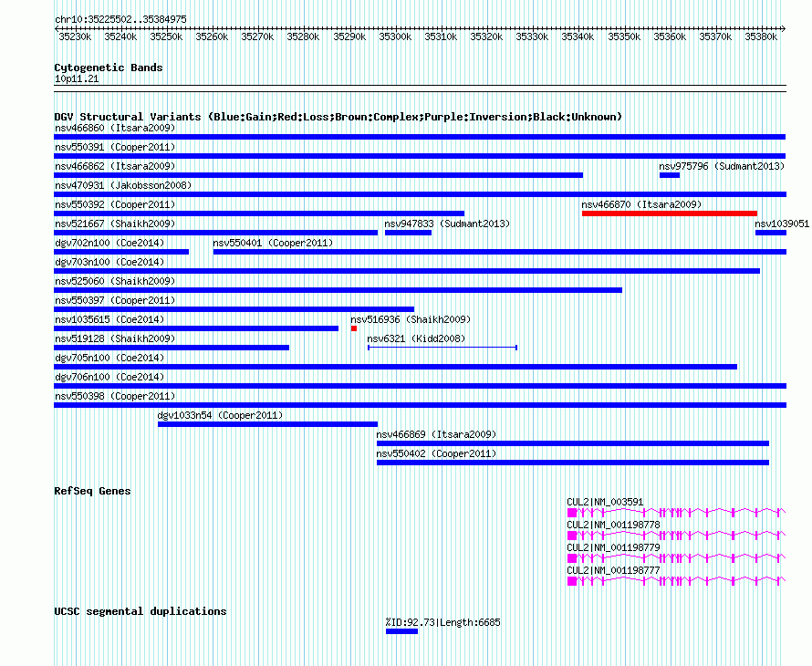Open the dgv706n100 (Coe2014) label
Screen dimensions: 812x666
pos(109,377)
